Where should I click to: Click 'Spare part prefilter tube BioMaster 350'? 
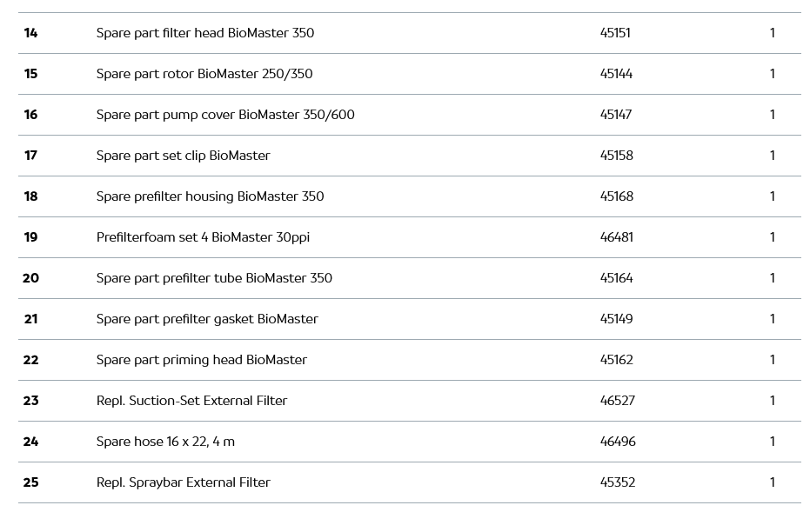214,278
